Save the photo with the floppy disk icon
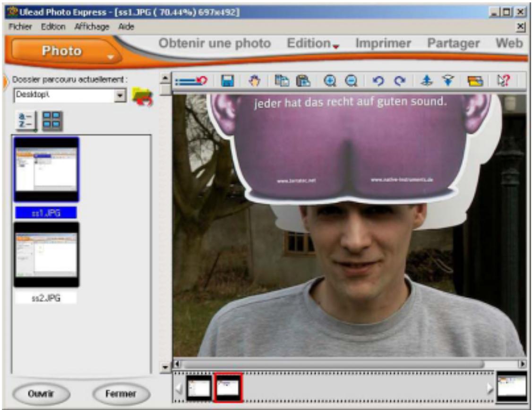Screen dimensions: 532x410 point(227,81)
